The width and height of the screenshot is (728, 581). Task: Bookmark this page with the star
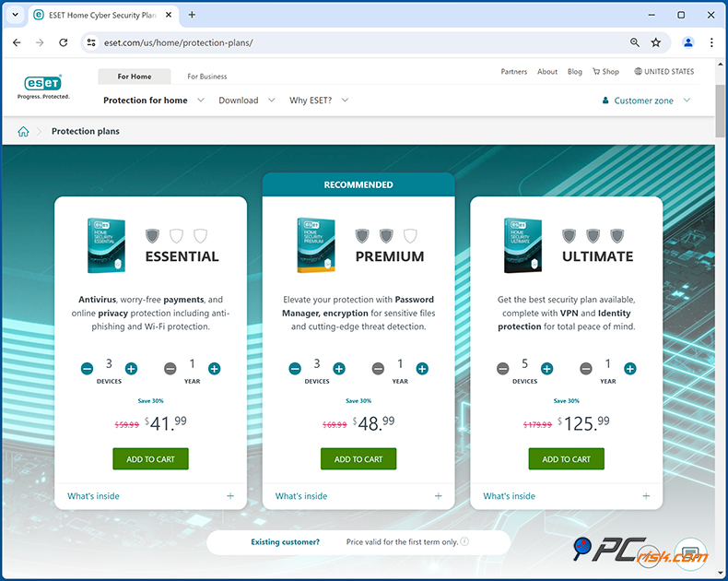(x=655, y=42)
